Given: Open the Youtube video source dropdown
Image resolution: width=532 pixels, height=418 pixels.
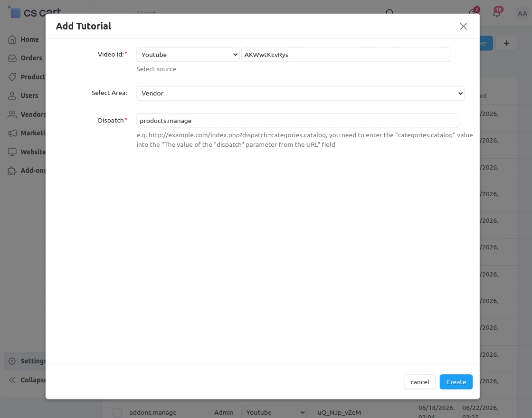Looking at the screenshot, I should click(188, 55).
